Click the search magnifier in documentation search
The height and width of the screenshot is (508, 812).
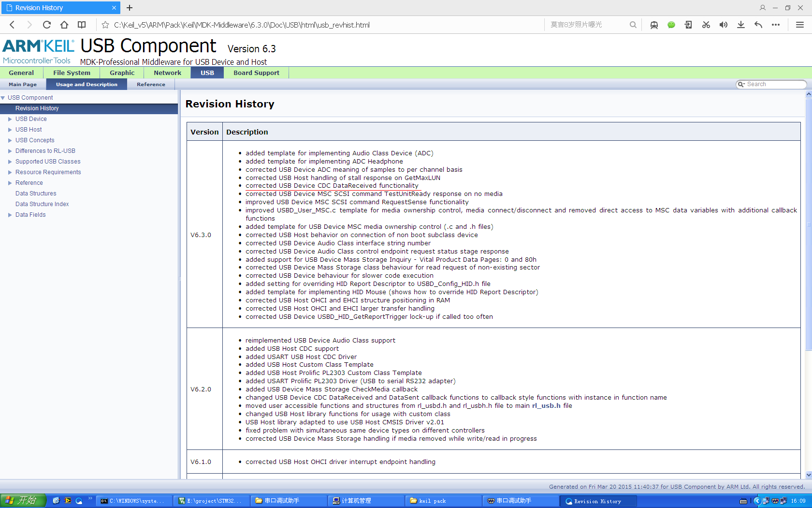pos(740,84)
